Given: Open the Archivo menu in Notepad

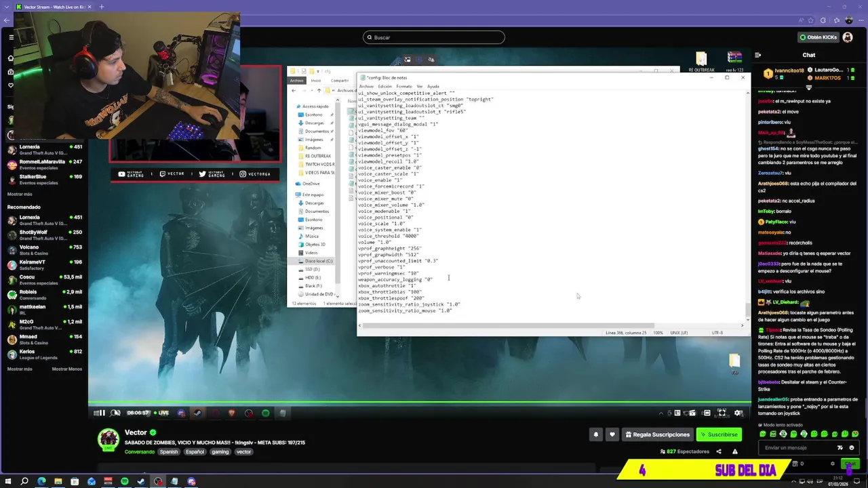Looking at the screenshot, I should click(366, 86).
